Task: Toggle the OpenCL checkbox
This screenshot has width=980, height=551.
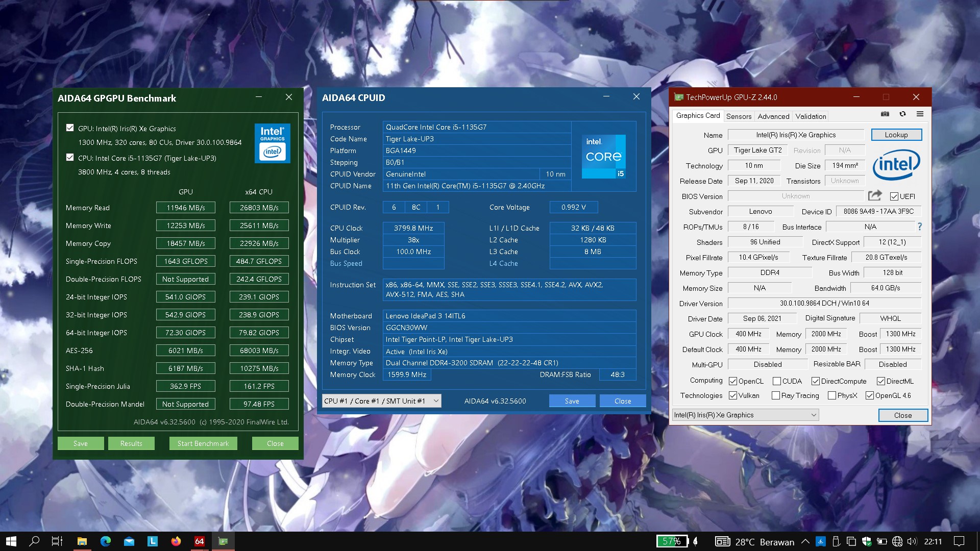Action: click(x=733, y=381)
